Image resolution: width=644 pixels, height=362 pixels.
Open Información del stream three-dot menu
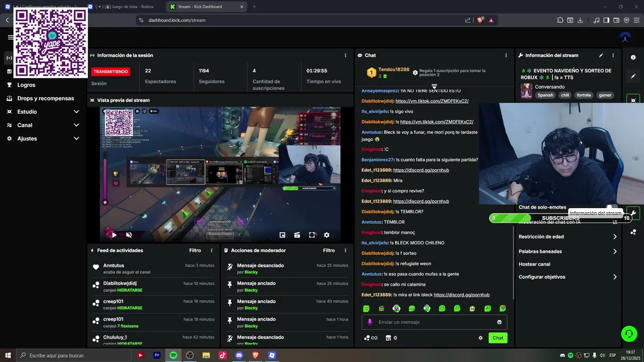tap(613, 55)
